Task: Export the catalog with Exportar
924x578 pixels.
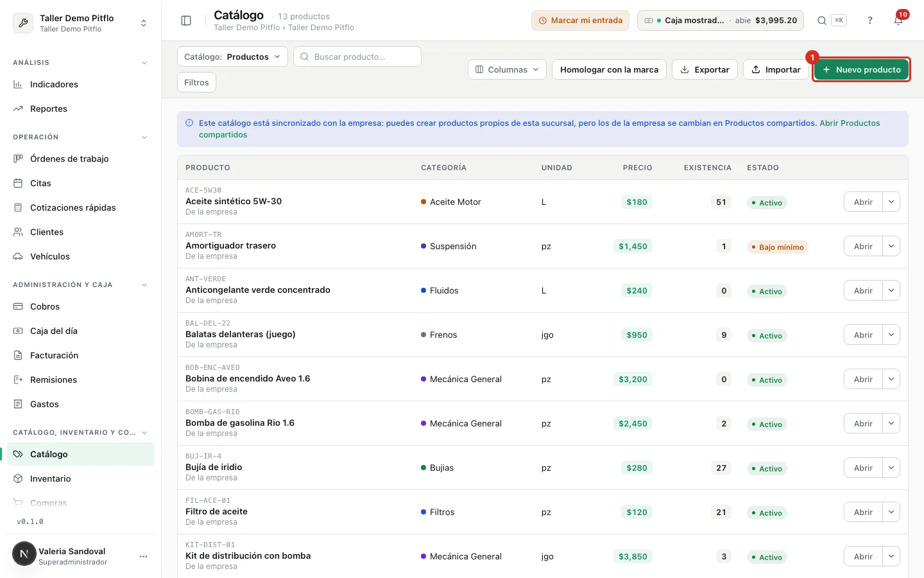Action: (x=705, y=69)
